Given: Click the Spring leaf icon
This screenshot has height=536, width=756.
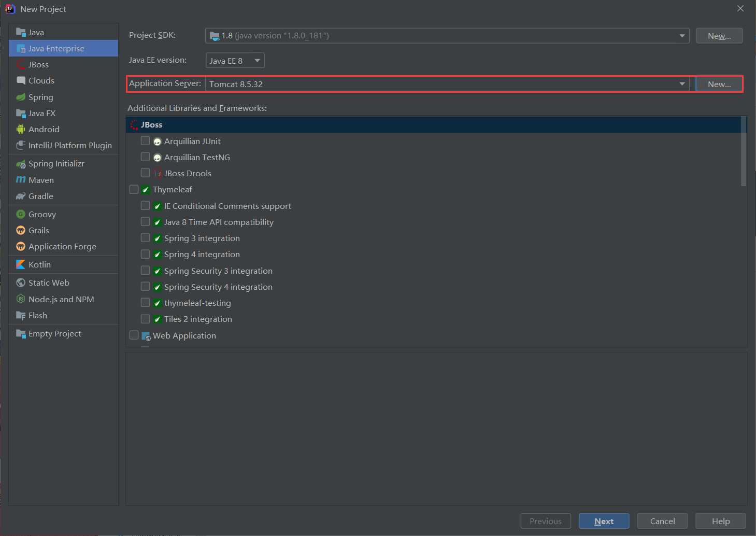Looking at the screenshot, I should click(x=21, y=97).
